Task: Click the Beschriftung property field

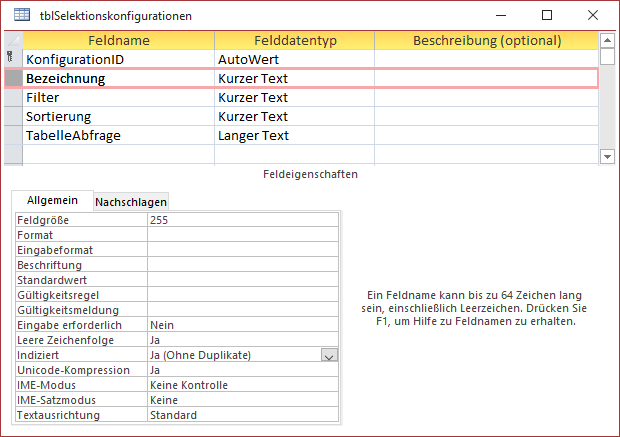Action: [x=243, y=265]
